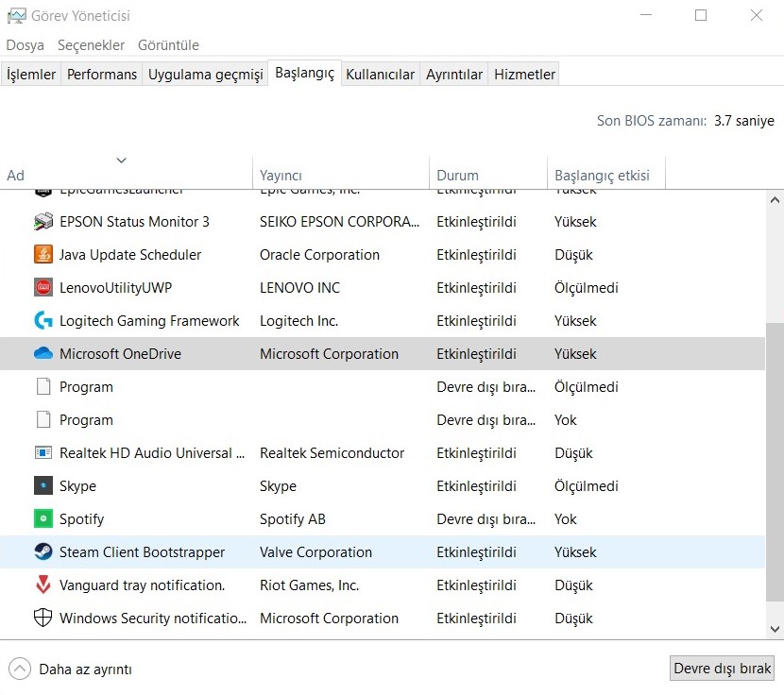Switch to the Ayrıntılar tab
The width and height of the screenshot is (784, 695).
pyautogui.click(x=454, y=74)
